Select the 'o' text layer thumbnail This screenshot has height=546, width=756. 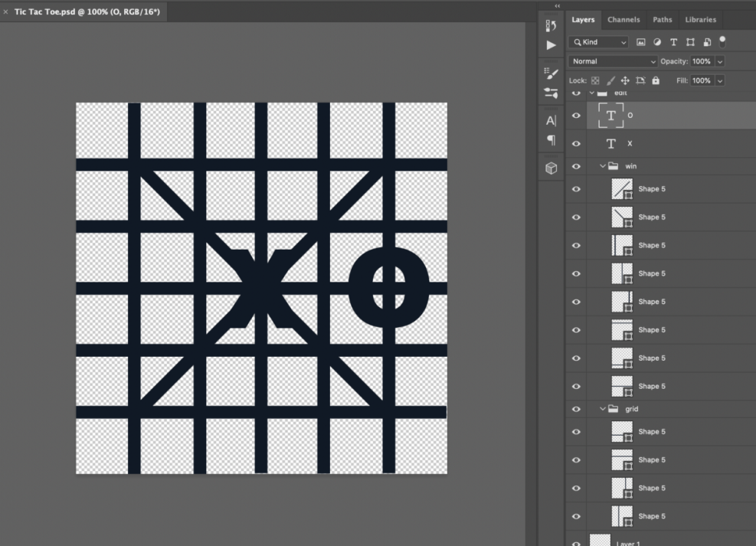[610, 116]
